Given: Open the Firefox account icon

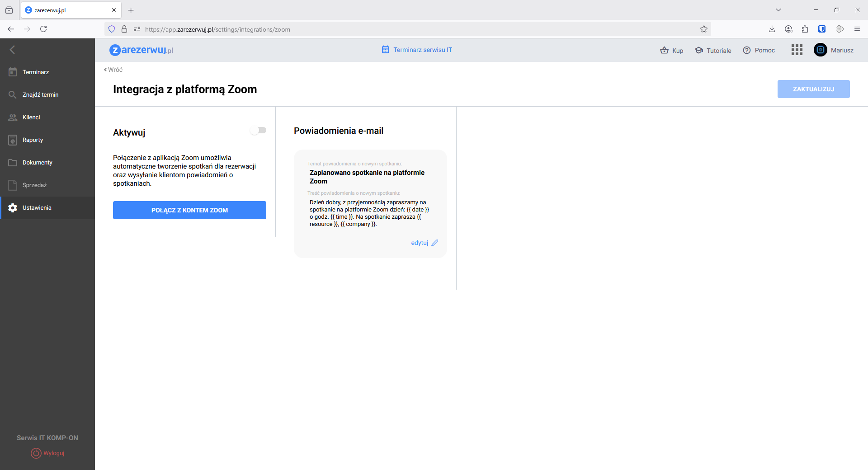Looking at the screenshot, I should 788,29.
